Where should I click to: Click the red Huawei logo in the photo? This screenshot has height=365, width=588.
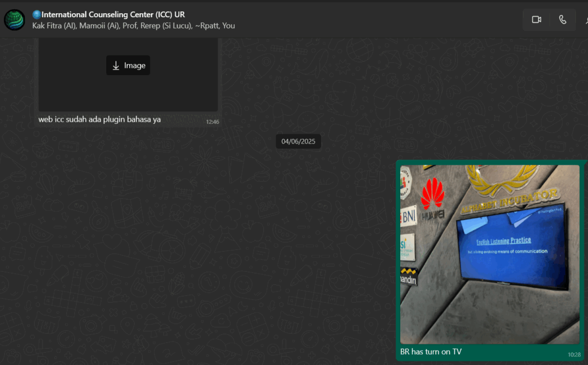(432, 194)
